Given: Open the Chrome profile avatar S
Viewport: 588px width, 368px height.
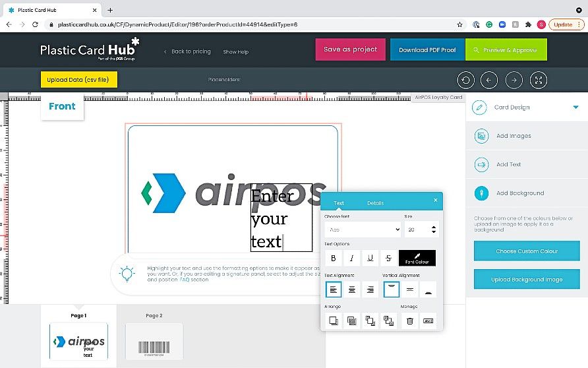Looking at the screenshot, I should pyautogui.click(x=541, y=25).
